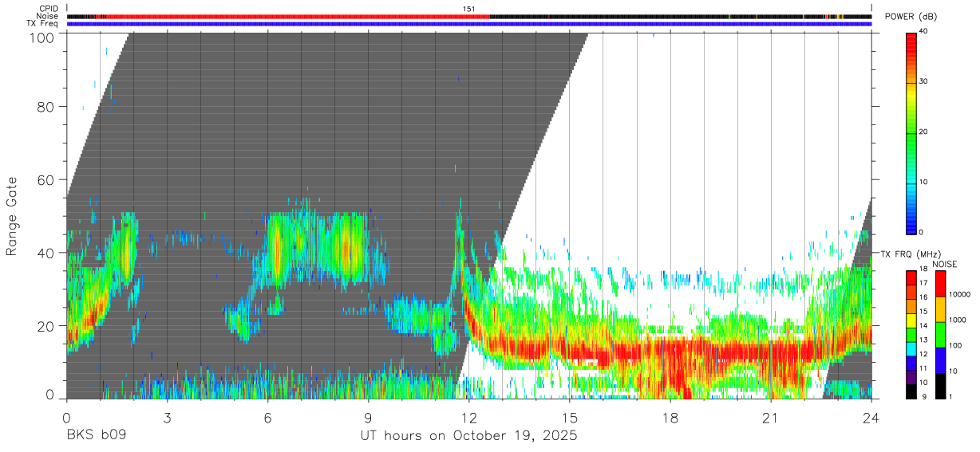Click the 30 value on power scale
980x452 pixels.
(x=923, y=82)
